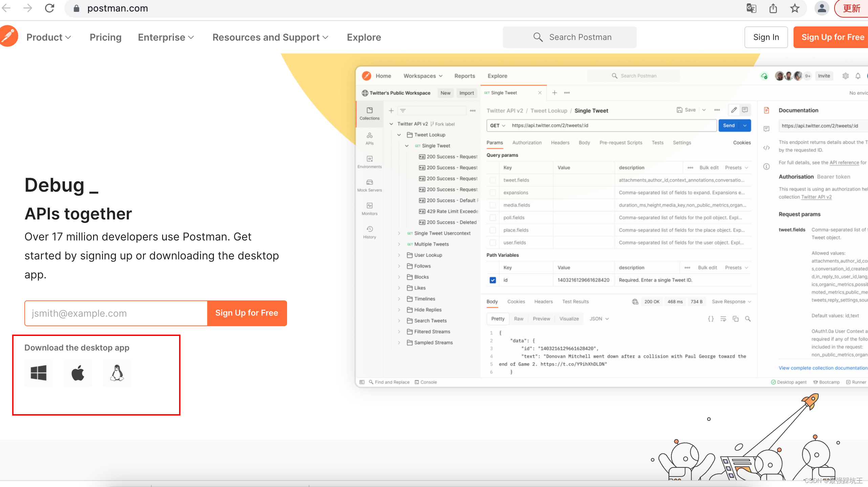Click the 468 ms response time

(x=675, y=301)
